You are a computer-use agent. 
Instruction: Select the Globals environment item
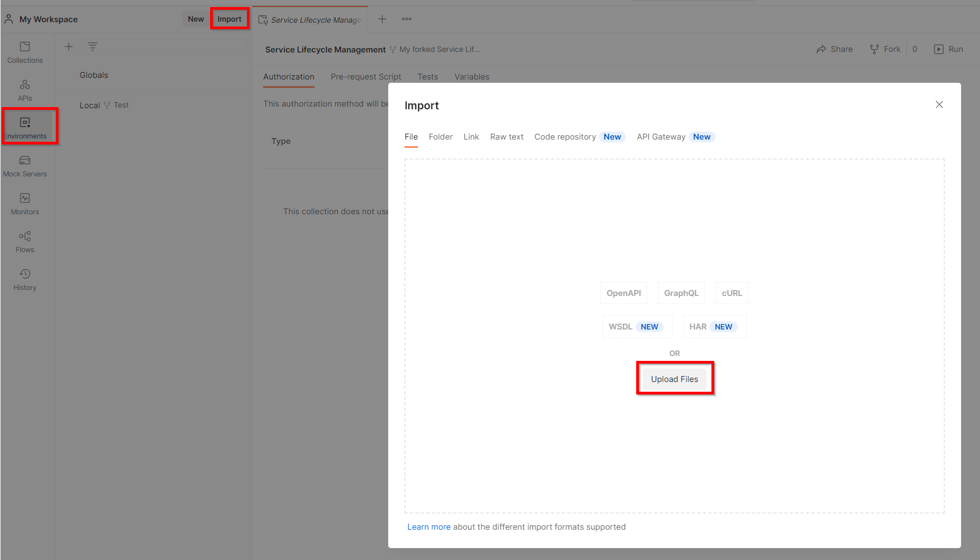pos(94,75)
